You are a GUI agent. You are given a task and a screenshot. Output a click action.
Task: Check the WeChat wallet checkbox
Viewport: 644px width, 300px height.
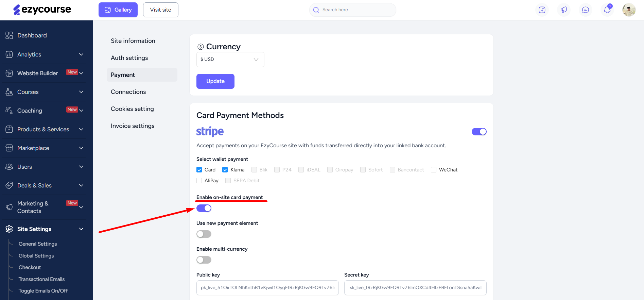[x=434, y=170]
